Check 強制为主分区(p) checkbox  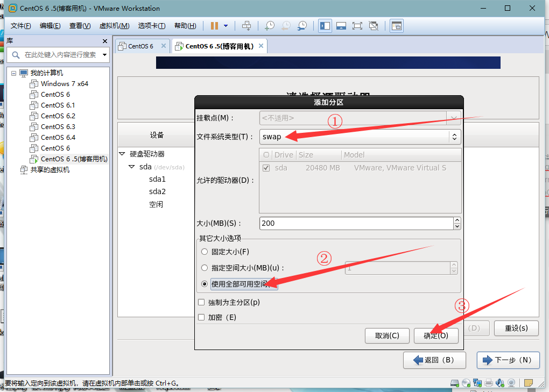(x=201, y=302)
